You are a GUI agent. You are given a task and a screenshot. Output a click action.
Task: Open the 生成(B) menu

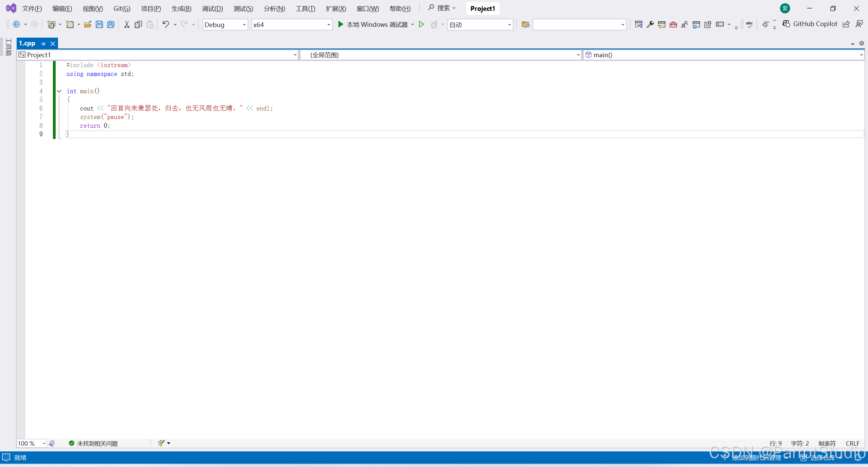coord(181,8)
